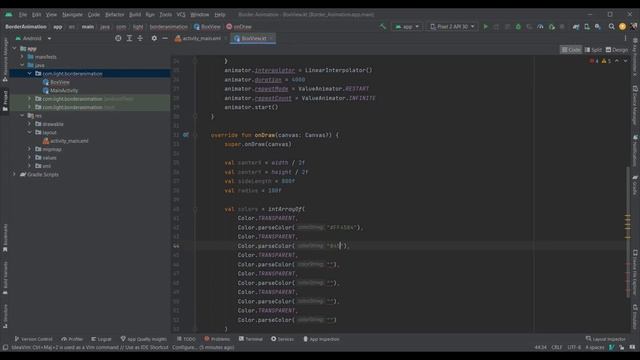This screenshot has width=640, height=360.
Task: Collapse the java folder node
Action: [22, 65]
